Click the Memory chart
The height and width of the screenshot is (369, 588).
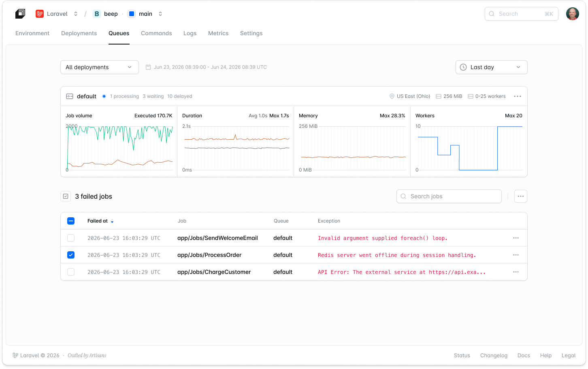point(352,148)
